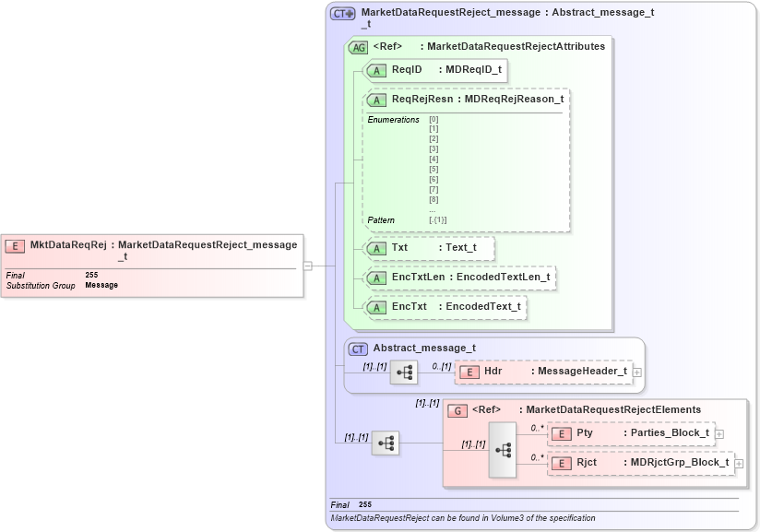760x532 pixels.
Task: Collapse the MktDataReqRej element via its side handle
Action: pyautogui.click(x=307, y=266)
